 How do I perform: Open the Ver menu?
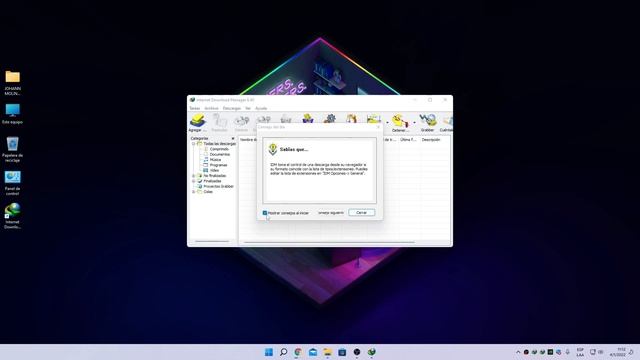[248, 109]
